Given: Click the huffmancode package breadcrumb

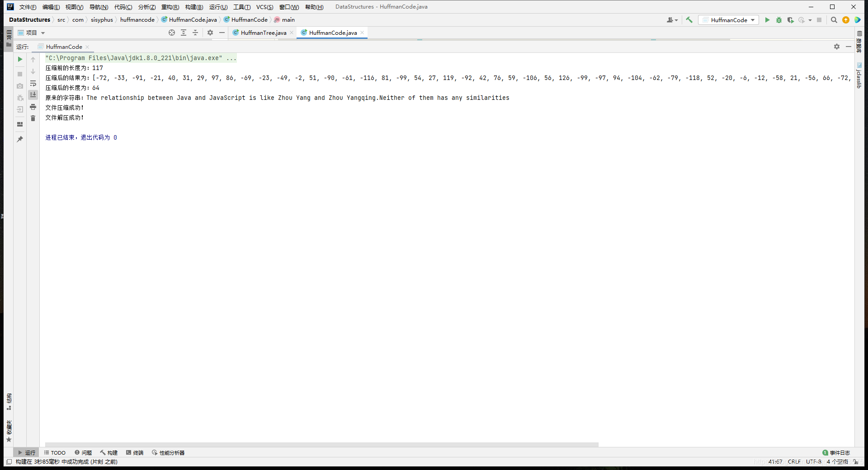Looking at the screenshot, I should point(137,20).
